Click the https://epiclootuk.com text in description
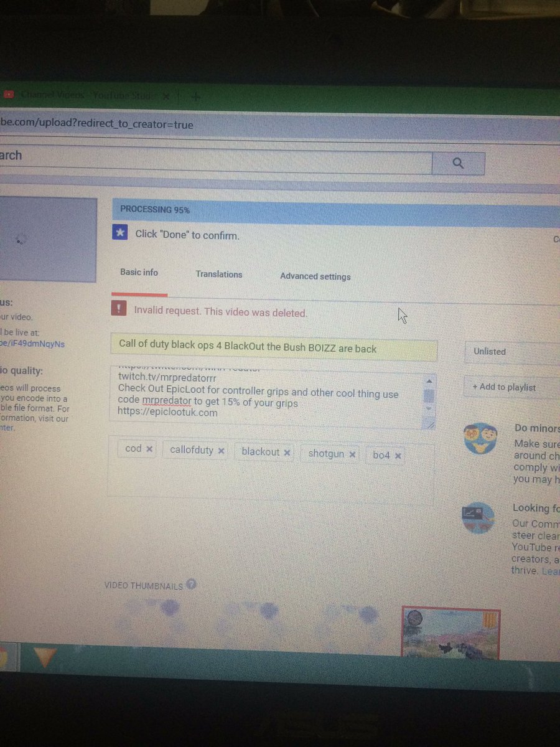This screenshot has width=560, height=747. [x=167, y=412]
